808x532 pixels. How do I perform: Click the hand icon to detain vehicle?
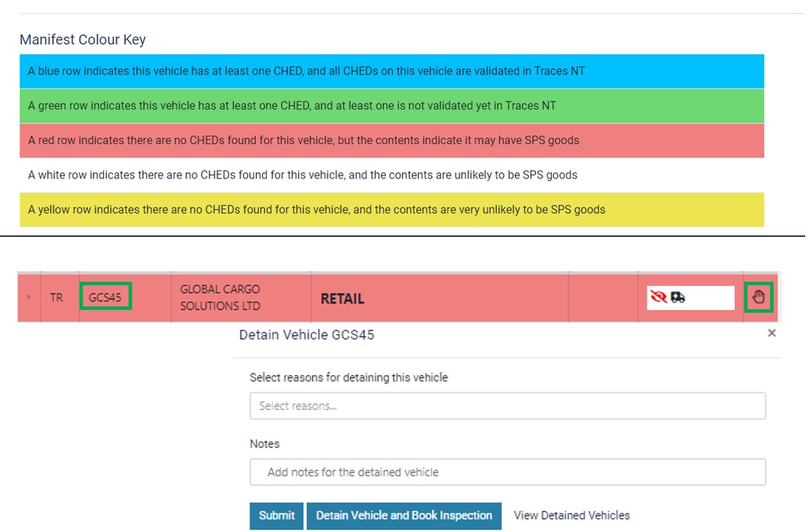pos(759,297)
